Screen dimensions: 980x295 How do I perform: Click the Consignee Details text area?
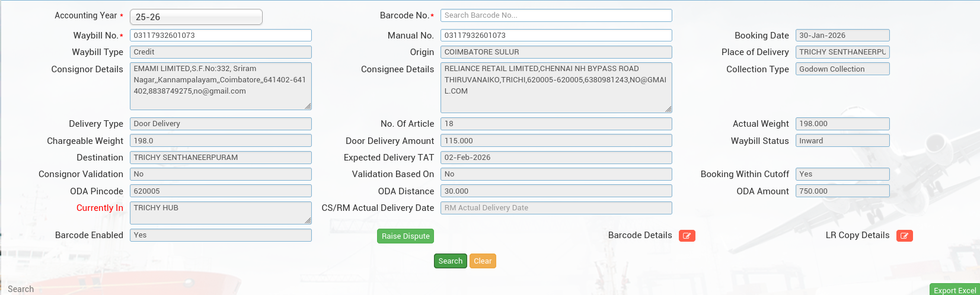click(x=556, y=87)
